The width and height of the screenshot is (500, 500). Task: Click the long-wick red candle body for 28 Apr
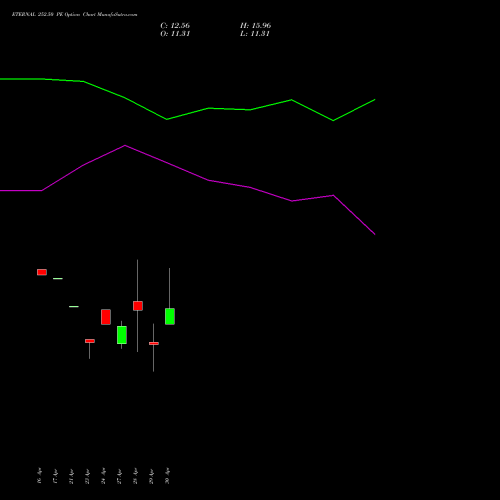(x=138, y=306)
